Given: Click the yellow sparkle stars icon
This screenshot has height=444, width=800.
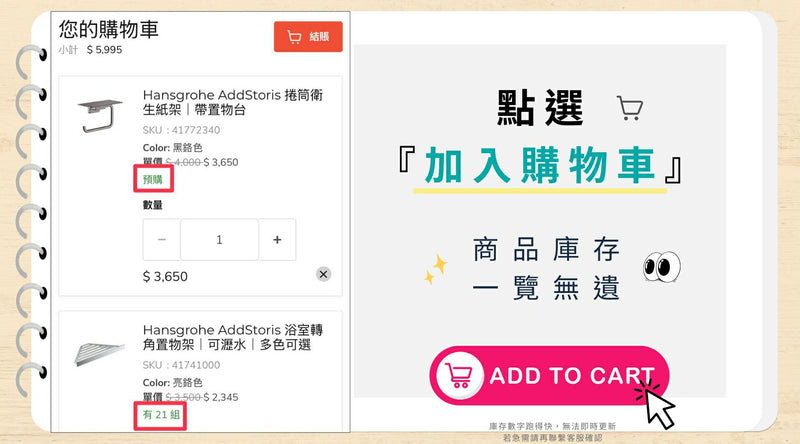Looking at the screenshot, I should click(436, 268).
